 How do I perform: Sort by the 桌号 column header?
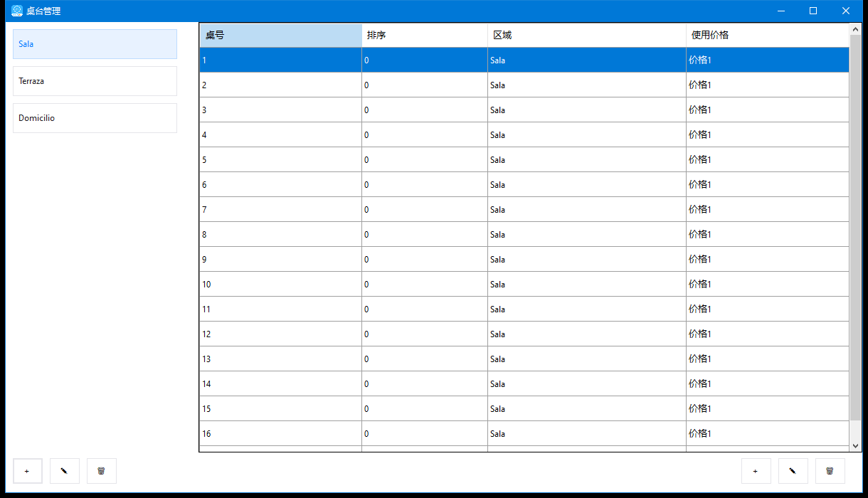click(280, 36)
